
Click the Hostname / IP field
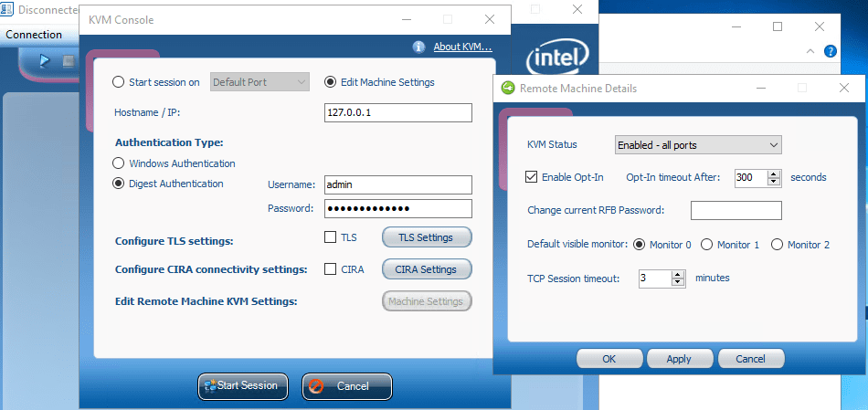(x=398, y=112)
